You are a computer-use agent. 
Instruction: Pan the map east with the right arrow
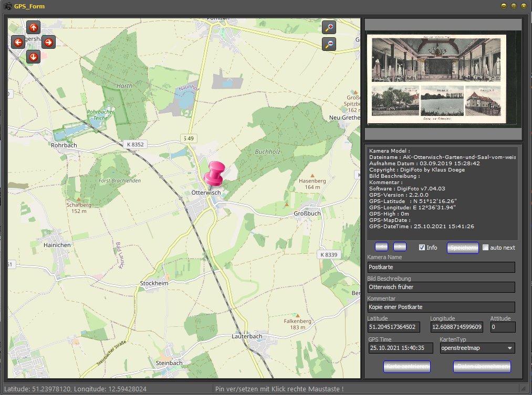point(48,42)
